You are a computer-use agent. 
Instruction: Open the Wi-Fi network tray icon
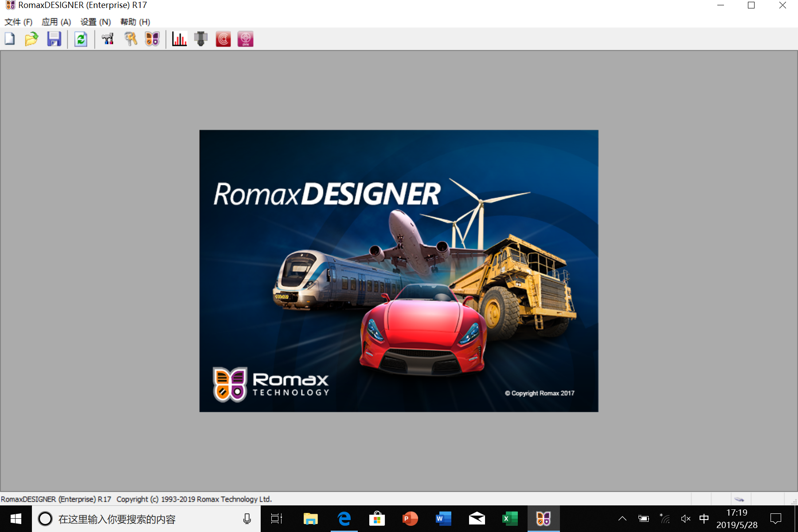(665, 519)
